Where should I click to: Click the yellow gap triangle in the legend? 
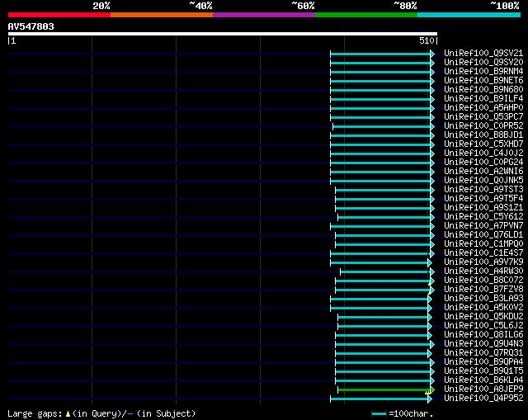pyautogui.click(x=68, y=414)
